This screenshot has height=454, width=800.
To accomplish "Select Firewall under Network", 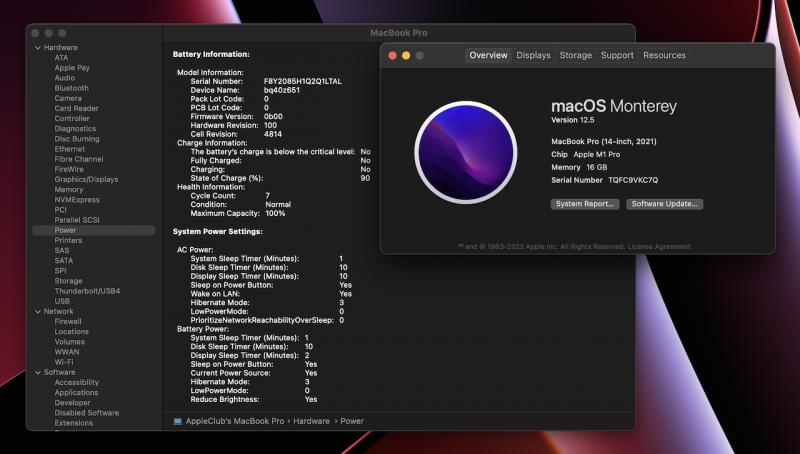I will [68, 321].
